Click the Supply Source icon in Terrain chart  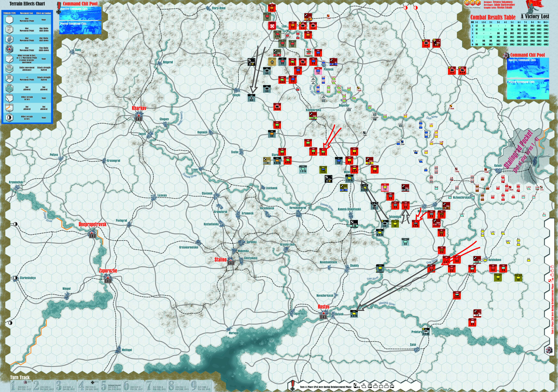(x=9, y=117)
